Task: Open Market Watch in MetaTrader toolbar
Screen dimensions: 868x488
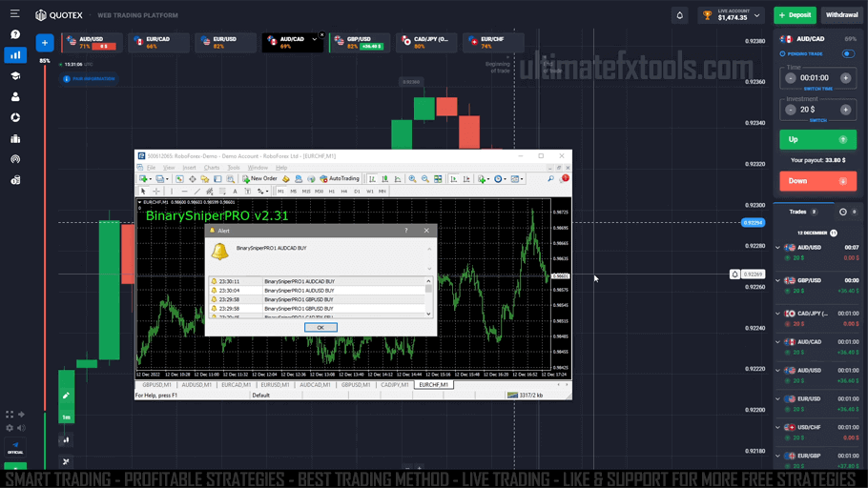Action: click(x=179, y=179)
